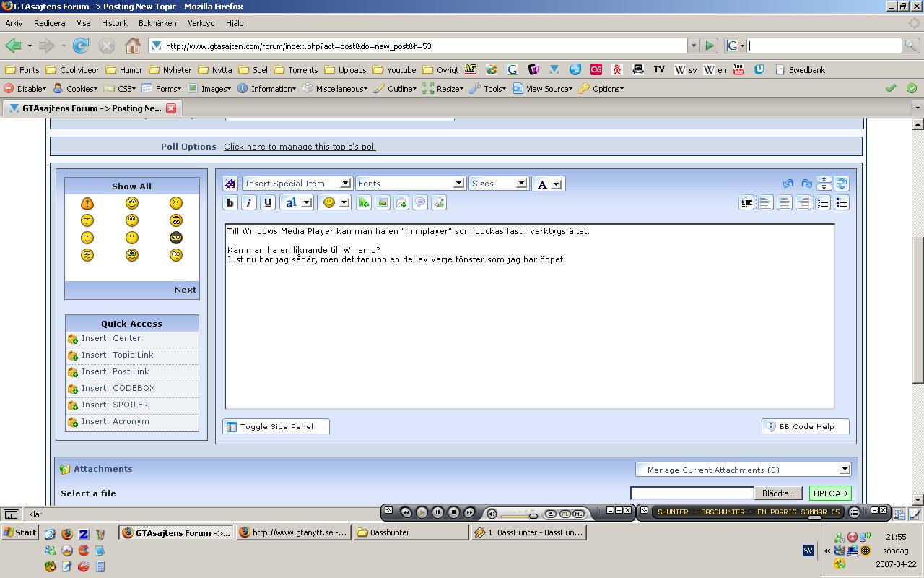Apply bold formatting in the editor
This screenshot has width=924, height=578.
(x=230, y=203)
